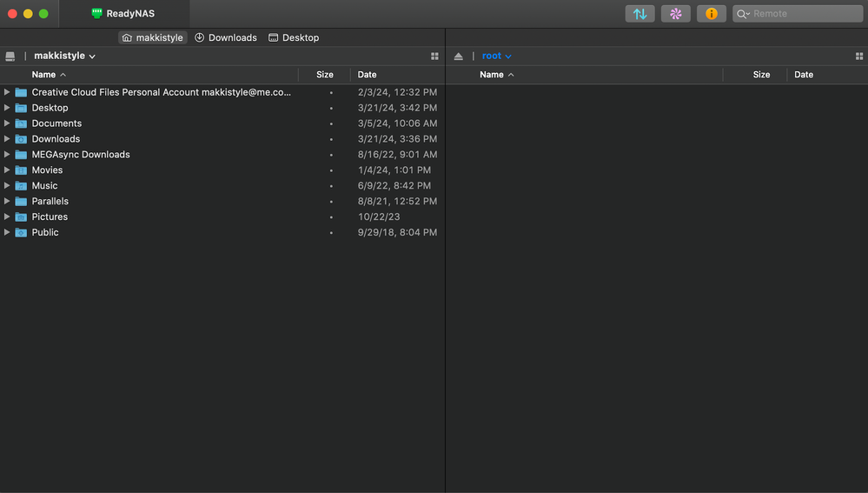Expand the Downloads folder row
Viewport: 868px width, 493px height.
[x=7, y=138]
